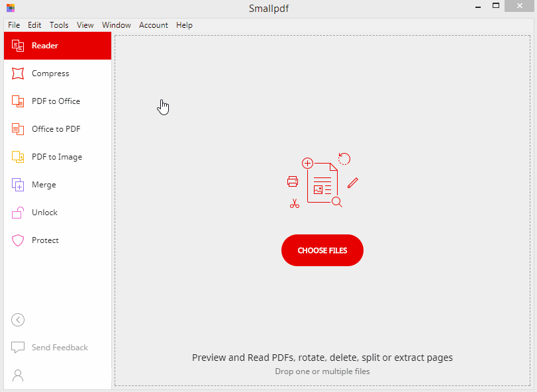The height and width of the screenshot is (392, 537).
Task: Click the document illustration in drop zone
Action: click(x=322, y=180)
